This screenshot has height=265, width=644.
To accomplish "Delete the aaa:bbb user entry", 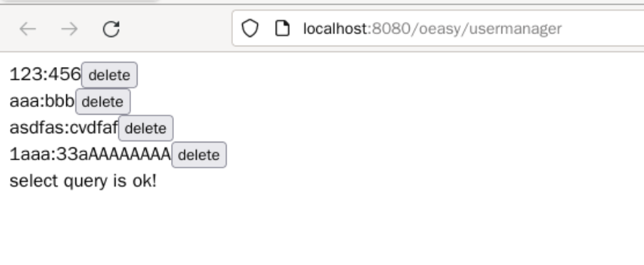I will click(x=103, y=102).
